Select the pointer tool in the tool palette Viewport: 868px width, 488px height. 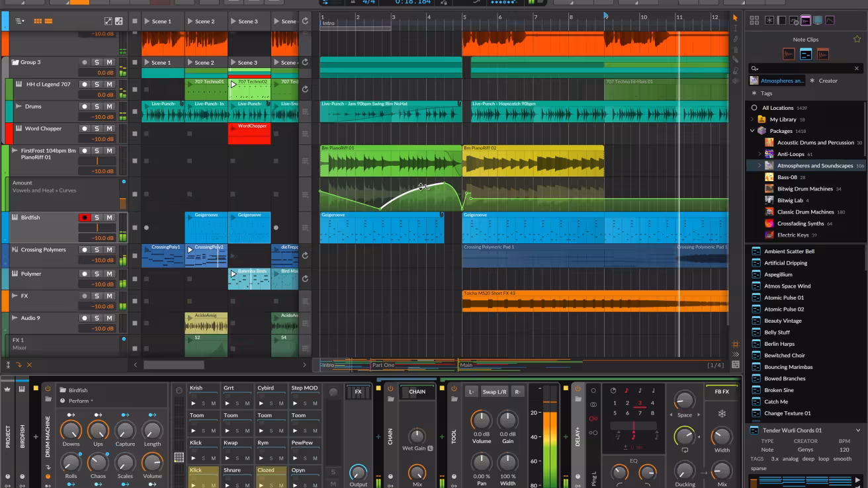coord(735,18)
